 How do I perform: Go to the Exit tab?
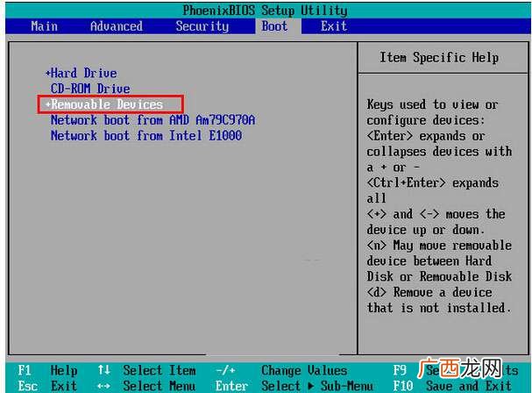tap(334, 26)
